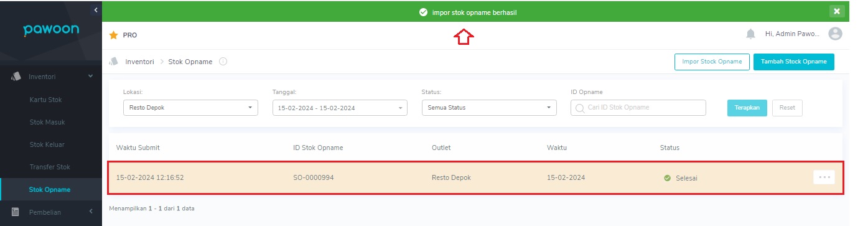868x226 pixels.
Task: Collapse the sidebar with the top arrow
Action: click(96, 9)
